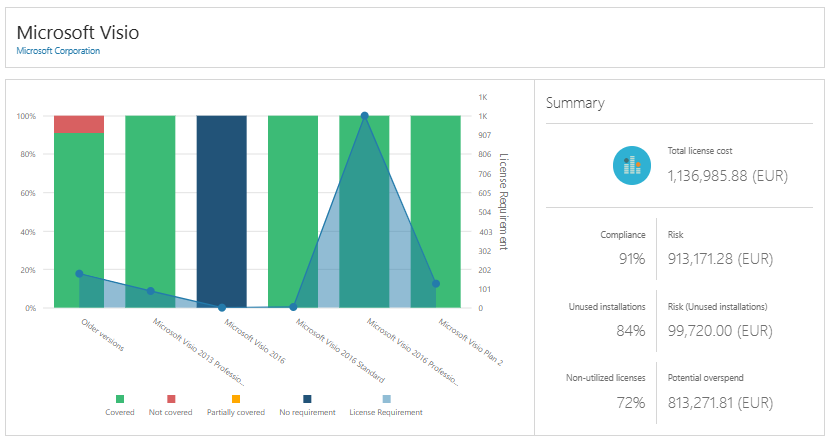Toggle the Not covered legend entry
The width and height of the screenshot is (829, 439).
169,412
